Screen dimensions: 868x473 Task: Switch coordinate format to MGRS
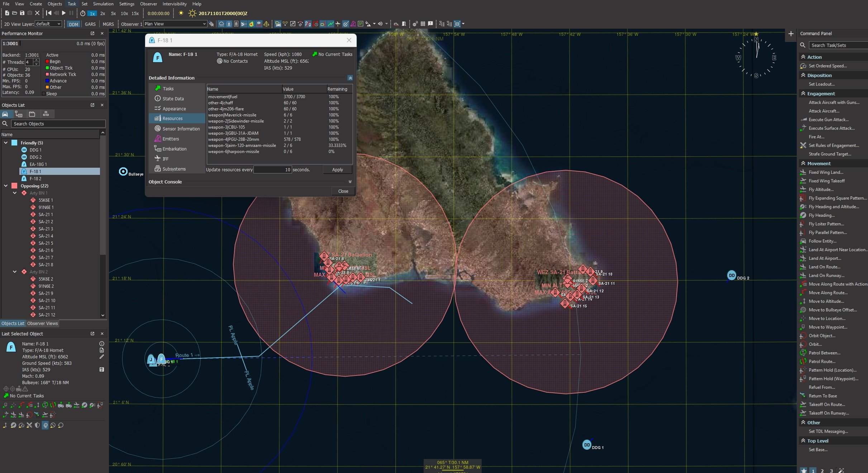(108, 24)
